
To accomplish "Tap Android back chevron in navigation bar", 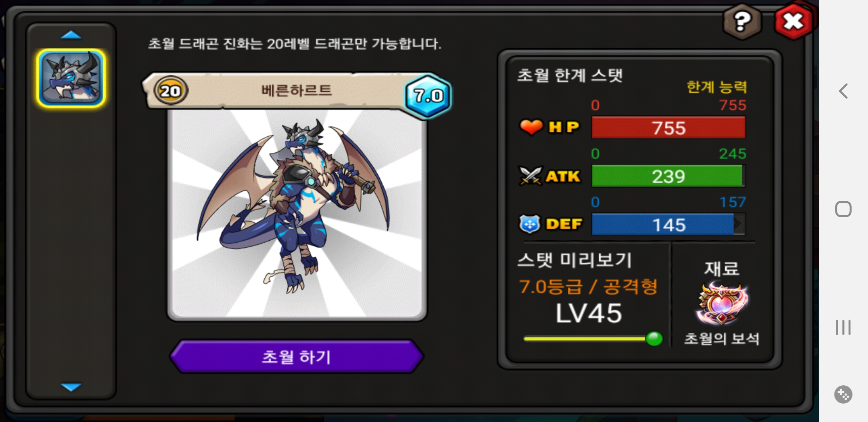I will pyautogui.click(x=843, y=91).
